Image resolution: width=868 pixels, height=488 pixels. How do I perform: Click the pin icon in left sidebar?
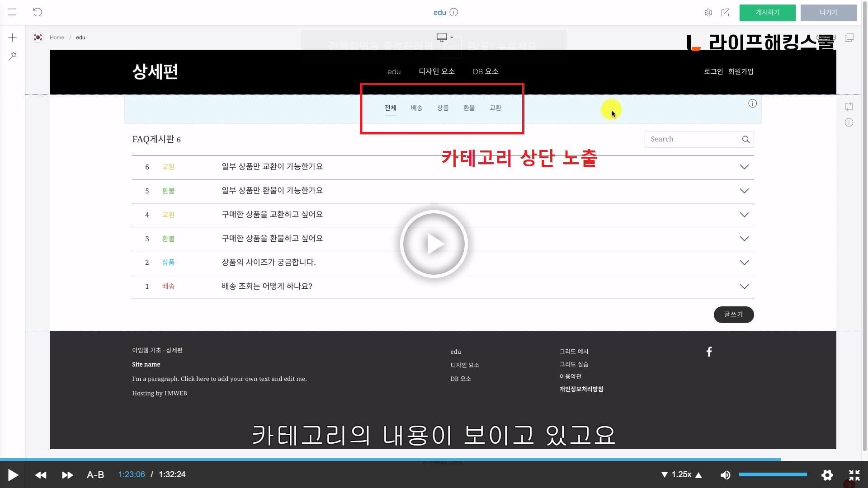[x=13, y=56]
